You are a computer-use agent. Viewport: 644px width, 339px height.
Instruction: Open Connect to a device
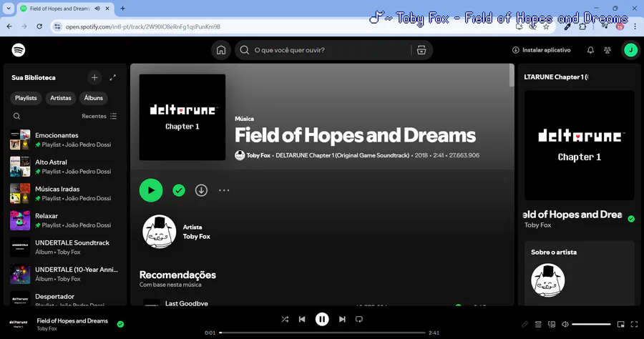click(x=552, y=324)
